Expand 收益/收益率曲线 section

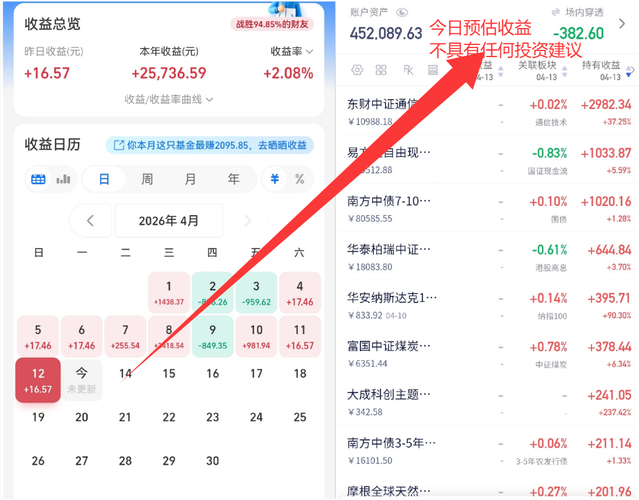[x=169, y=99]
